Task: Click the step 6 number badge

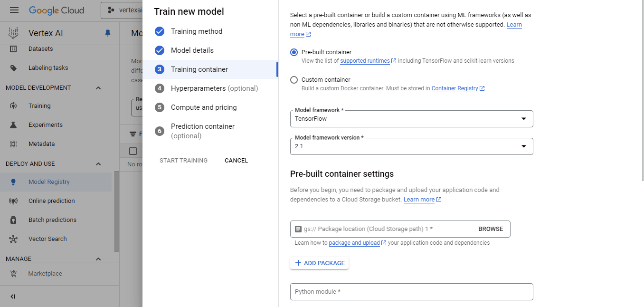Action: (x=160, y=131)
